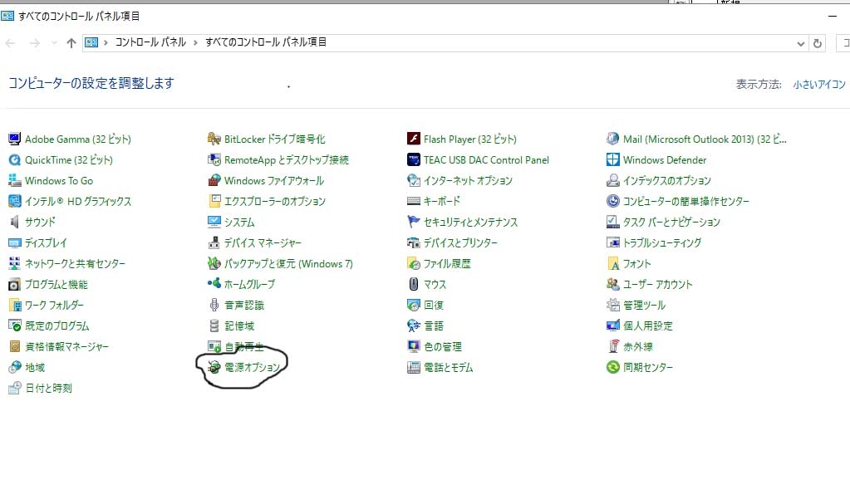Open the インデックスのオプション link

(666, 180)
